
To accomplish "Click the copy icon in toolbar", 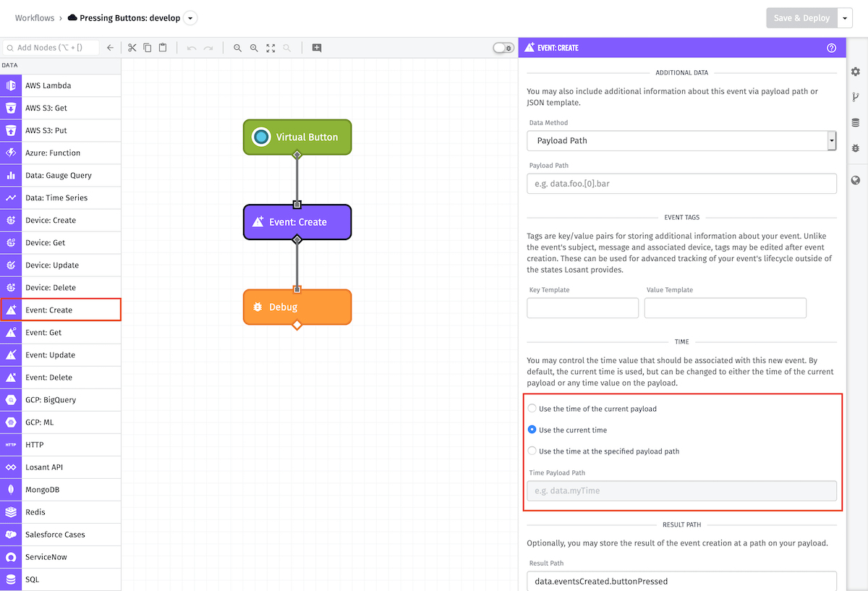I will [x=148, y=48].
